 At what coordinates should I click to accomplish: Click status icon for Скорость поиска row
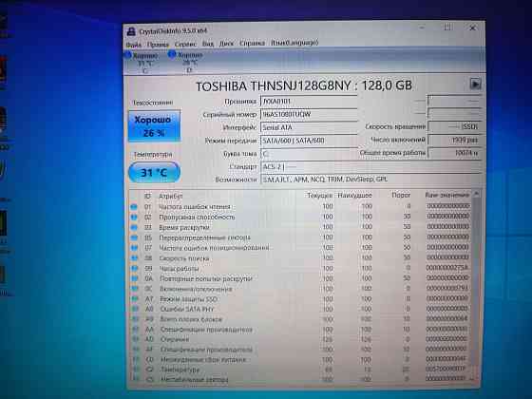(134, 258)
